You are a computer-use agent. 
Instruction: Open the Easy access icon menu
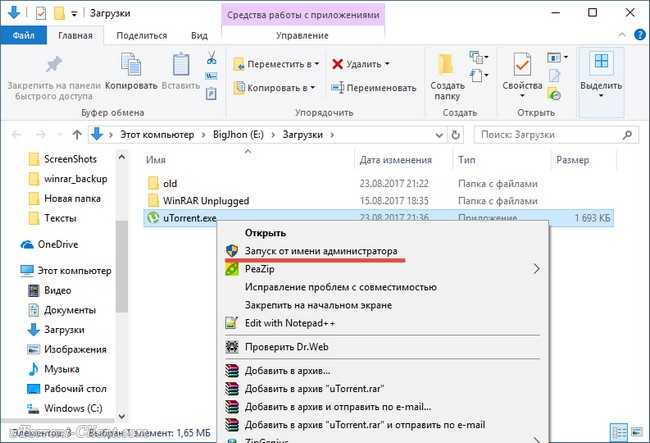[x=478, y=76]
